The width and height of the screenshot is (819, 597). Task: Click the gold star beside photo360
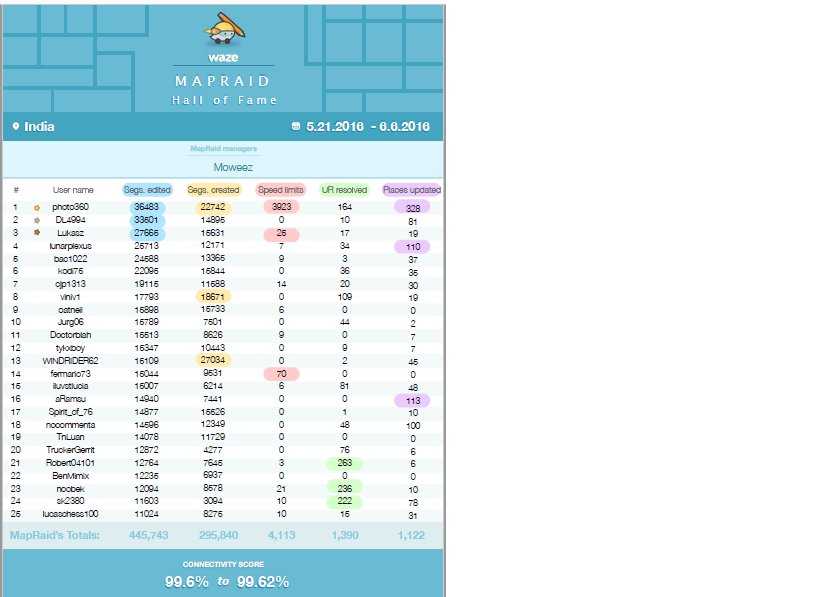[x=37, y=207]
